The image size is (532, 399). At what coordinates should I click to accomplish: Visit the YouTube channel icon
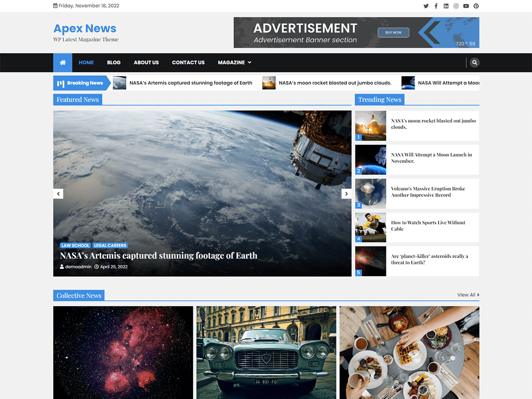click(x=466, y=6)
